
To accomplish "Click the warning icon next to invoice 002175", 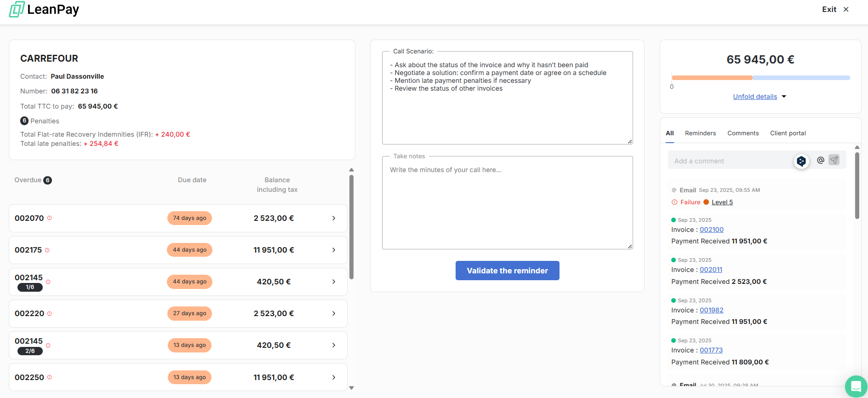I will click(x=47, y=250).
